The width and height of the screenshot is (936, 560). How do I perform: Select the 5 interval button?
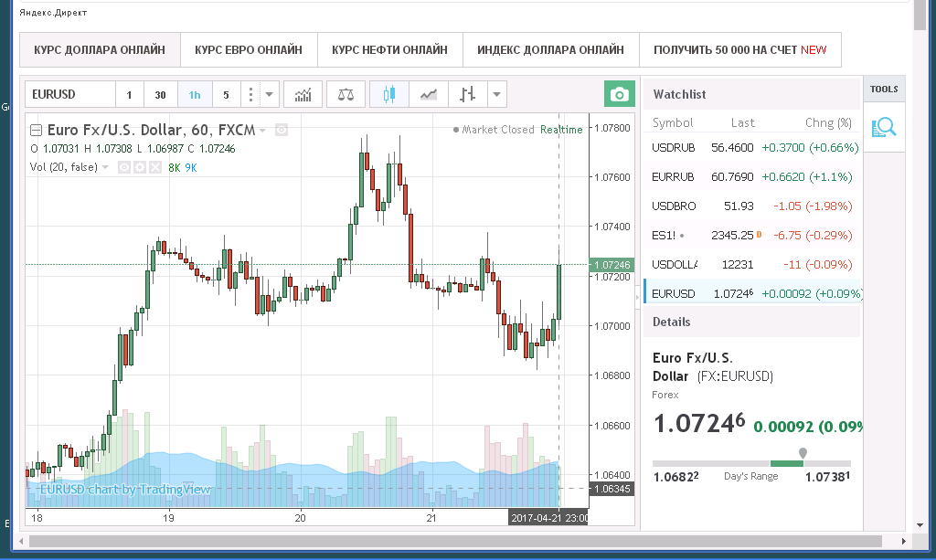click(226, 94)
